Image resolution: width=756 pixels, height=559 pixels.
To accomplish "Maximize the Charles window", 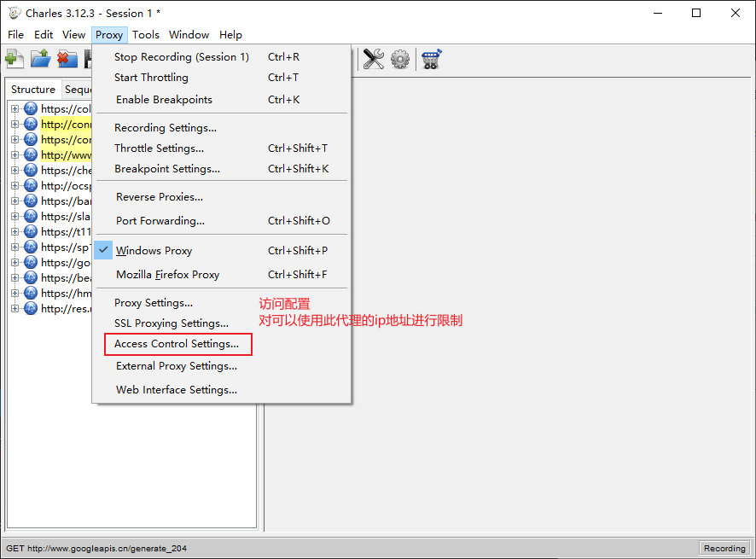I will coord(696,13).
